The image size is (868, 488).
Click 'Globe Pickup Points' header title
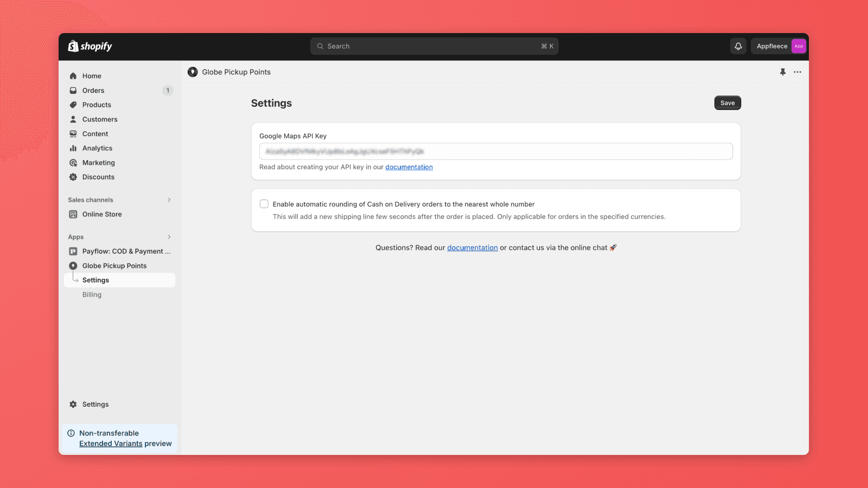[237, 72]
